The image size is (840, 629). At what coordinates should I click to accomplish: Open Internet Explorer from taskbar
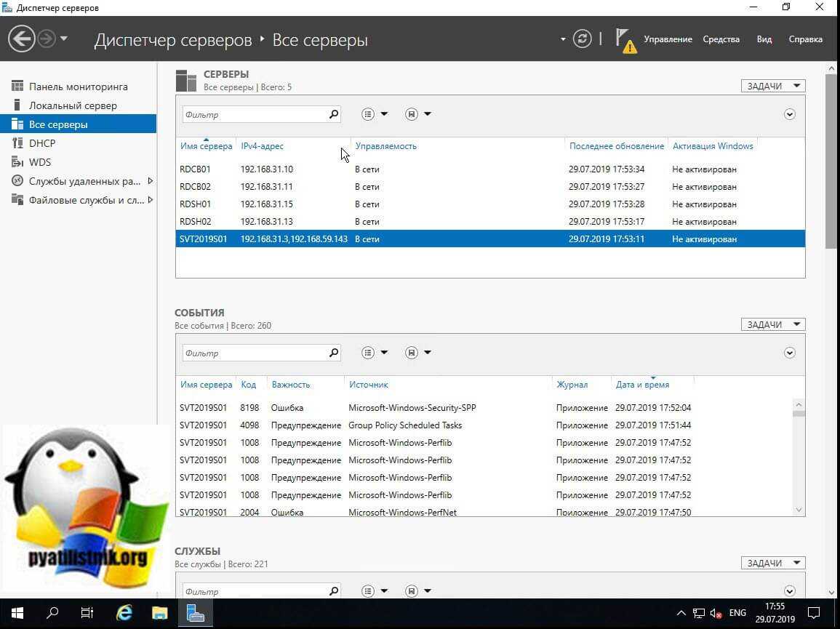pos(124,613)
